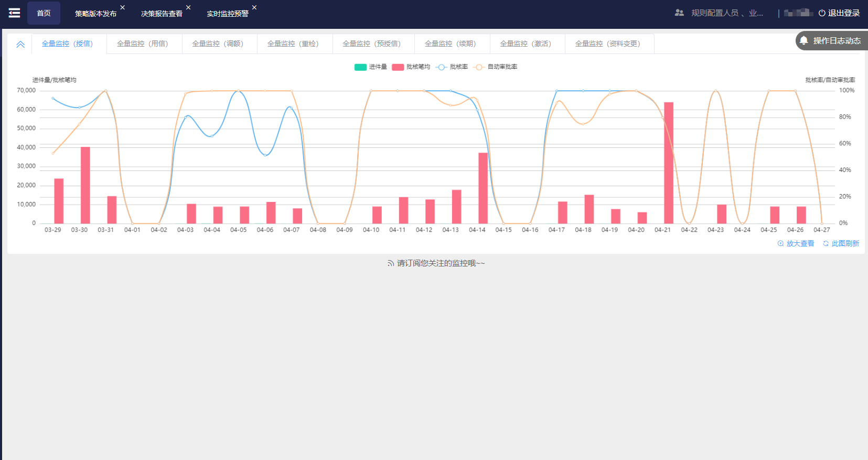Toggle the 自动审批率 legend series
Viewport: 868px width, 460px height.
pyautogui.click(x=495, y=67)
